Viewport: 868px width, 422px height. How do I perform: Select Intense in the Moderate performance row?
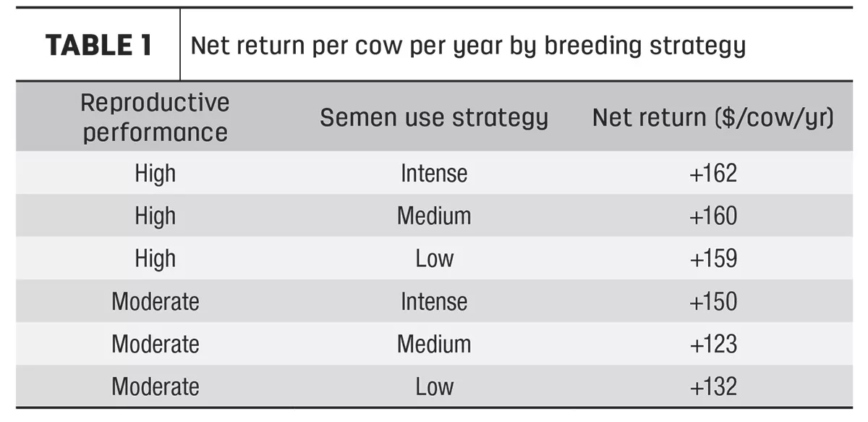pyautogui.click(x=434, y=302)
